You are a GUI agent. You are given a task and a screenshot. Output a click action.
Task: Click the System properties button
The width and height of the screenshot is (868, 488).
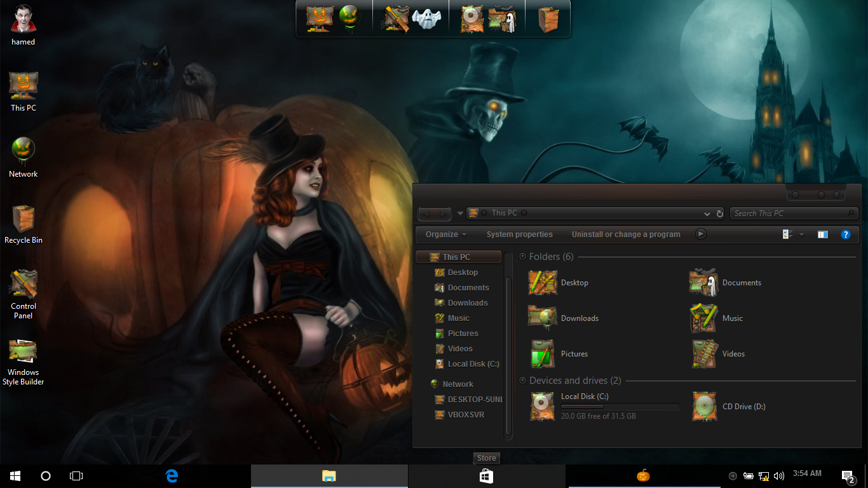[x=519, y=234]
